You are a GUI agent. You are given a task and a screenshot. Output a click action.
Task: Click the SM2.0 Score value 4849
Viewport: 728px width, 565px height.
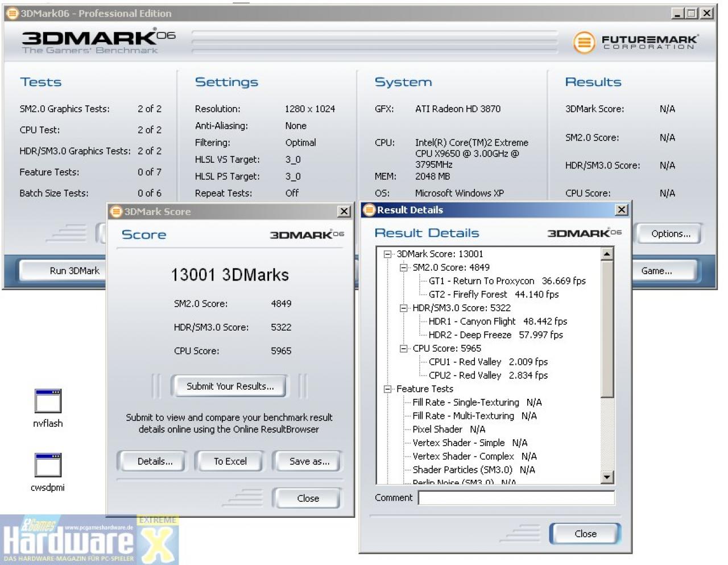281,304
